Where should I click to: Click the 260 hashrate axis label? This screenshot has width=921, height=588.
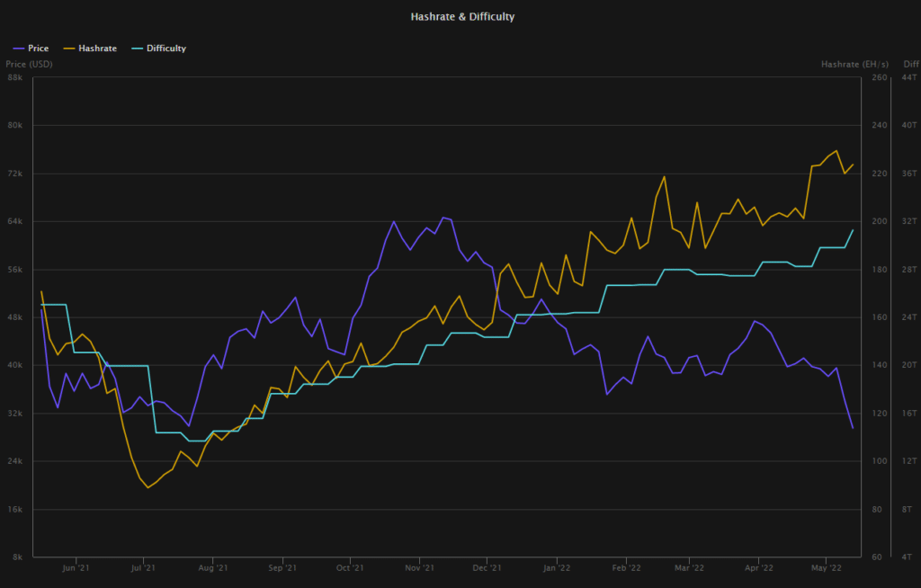pos(880,77)
